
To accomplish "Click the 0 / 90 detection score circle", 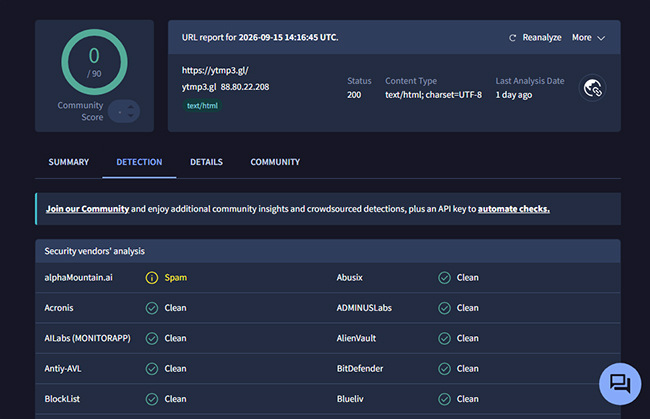I will (x=94, y=62).
